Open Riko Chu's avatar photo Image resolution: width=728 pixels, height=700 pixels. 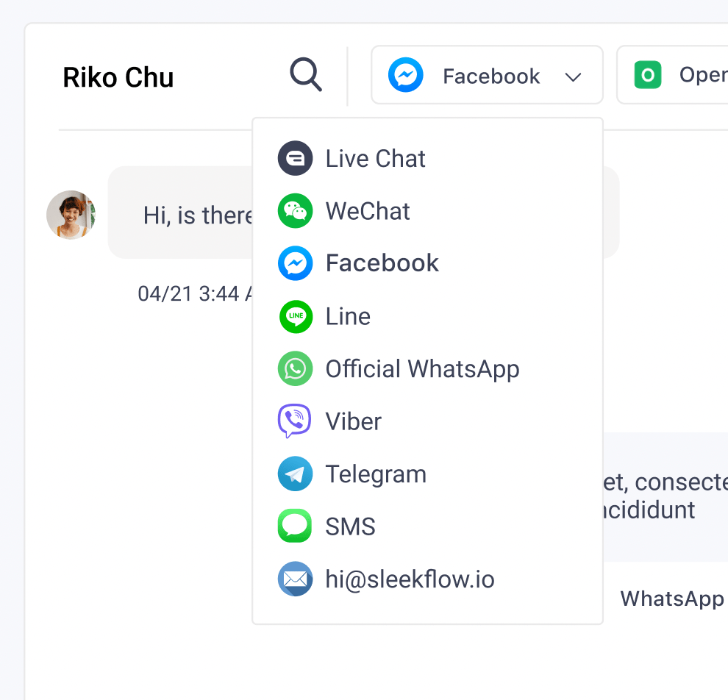71,215
